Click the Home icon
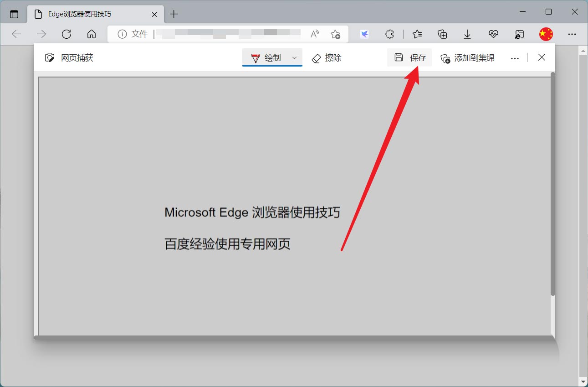Viewport: 588px width, 387px height. tap(92, 34)
